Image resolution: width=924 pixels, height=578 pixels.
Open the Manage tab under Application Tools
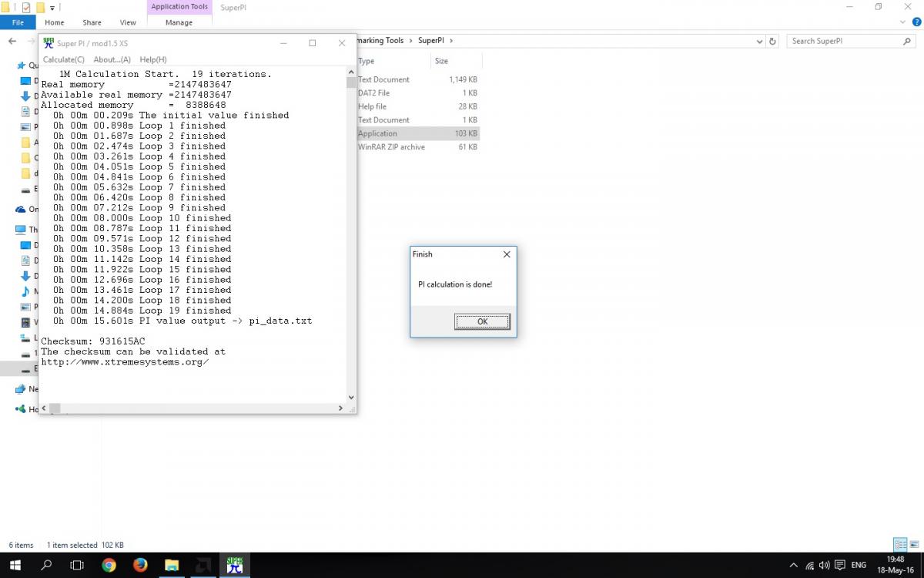pos(179,22)
